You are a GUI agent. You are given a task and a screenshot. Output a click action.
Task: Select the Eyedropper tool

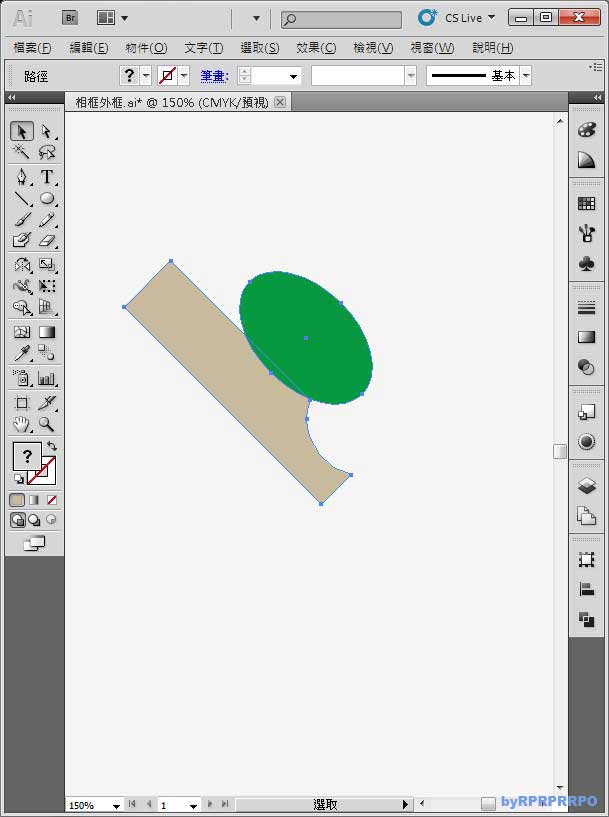(22, 353)
